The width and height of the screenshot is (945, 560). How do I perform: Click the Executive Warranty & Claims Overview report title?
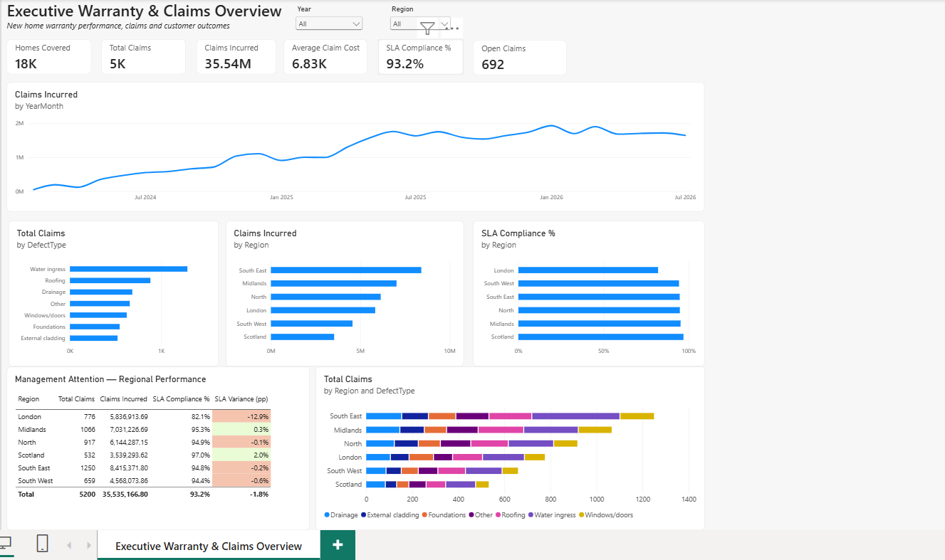pos(145,11)
